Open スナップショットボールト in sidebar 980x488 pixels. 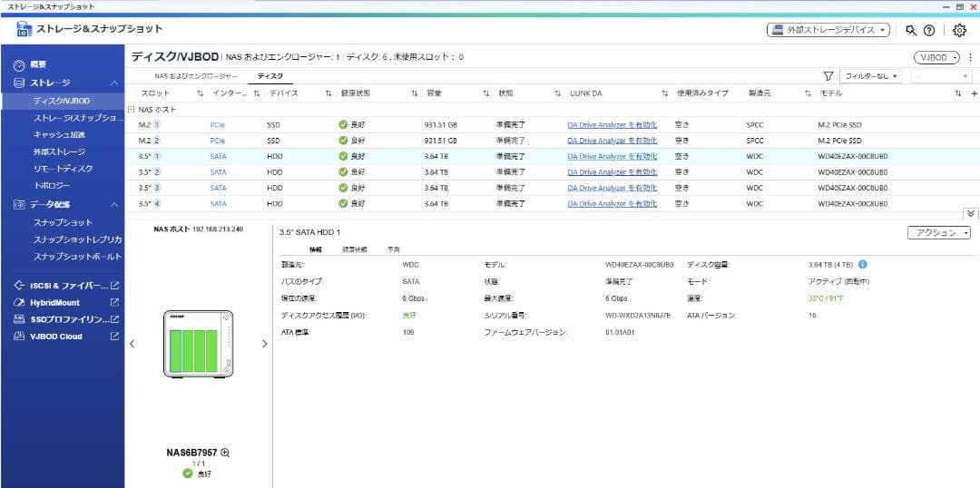[x=77, y=256]
